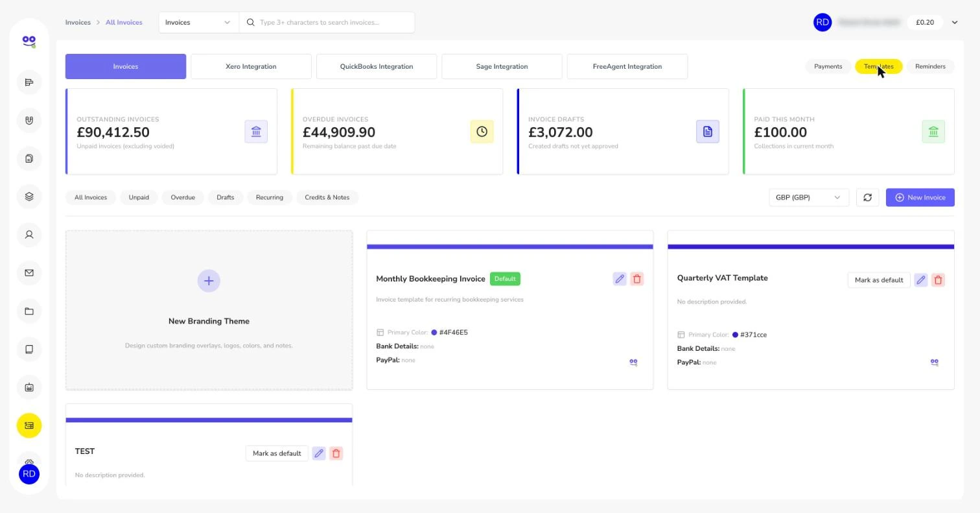
Task: Click the search invoices input field
Action: (x=327, y=22)
